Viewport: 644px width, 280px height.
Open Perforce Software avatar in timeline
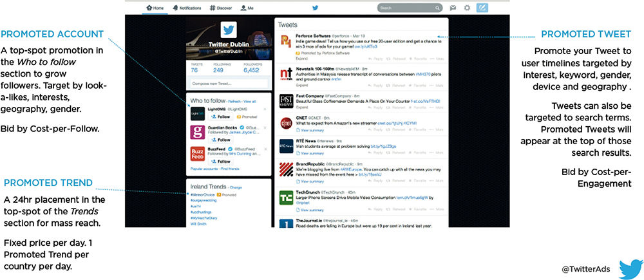286,41
